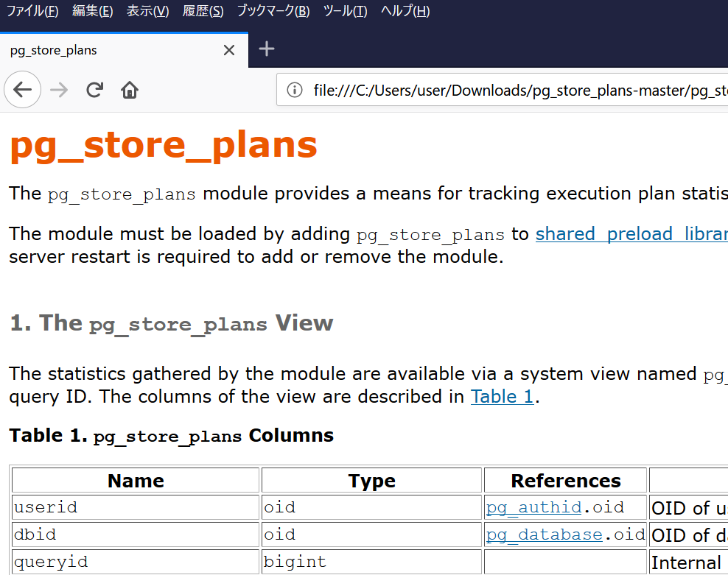The image size is (728, 575).
Task: Open the ブックマーク menu
Action: (x=273, y=11)
